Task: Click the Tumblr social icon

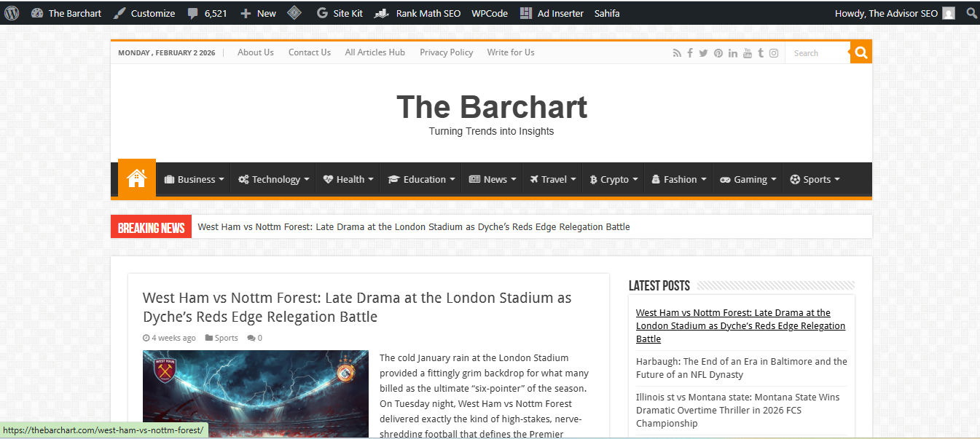Action: 761,53
